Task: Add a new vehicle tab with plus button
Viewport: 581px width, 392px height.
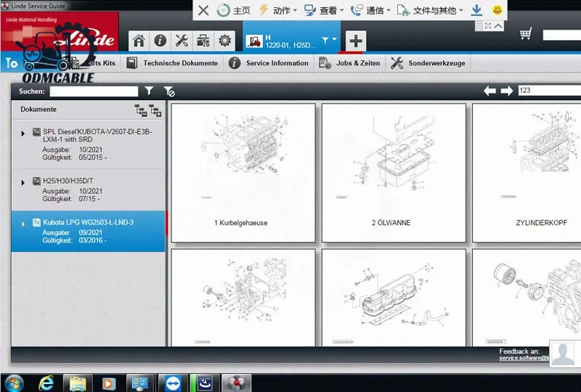Action: tap(355, 40)
